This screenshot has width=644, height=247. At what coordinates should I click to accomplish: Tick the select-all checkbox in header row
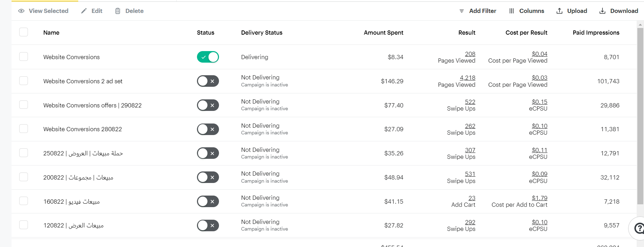tap(23, 32)
